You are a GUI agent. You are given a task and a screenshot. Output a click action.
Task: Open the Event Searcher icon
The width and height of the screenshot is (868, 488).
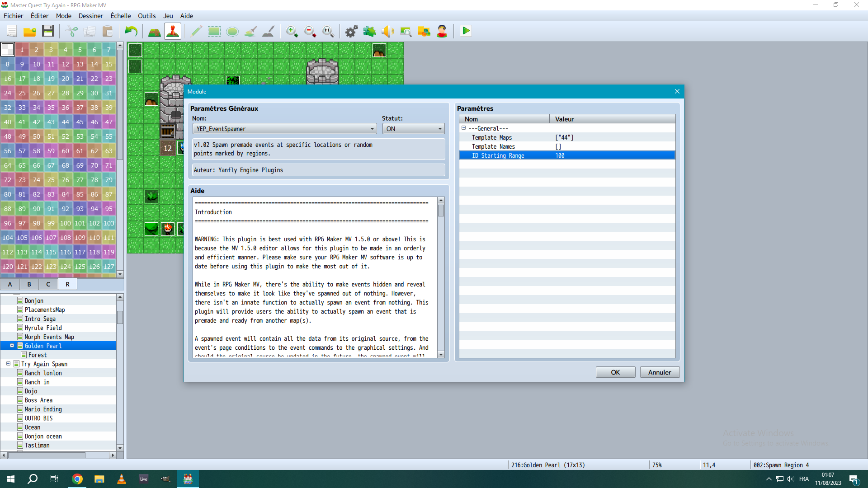point(406,31)
